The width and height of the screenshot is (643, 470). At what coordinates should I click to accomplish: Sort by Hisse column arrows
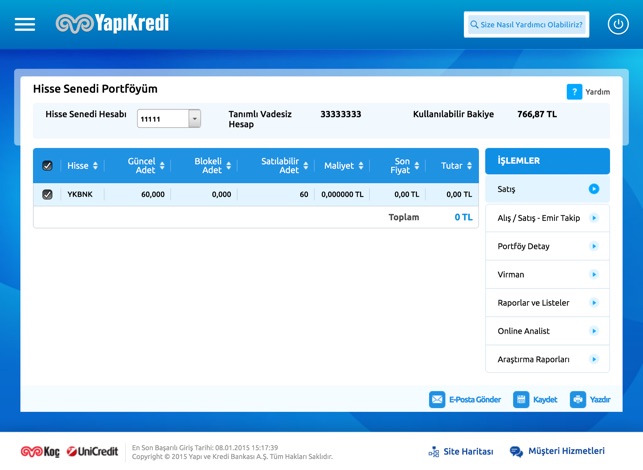point(95,166)
